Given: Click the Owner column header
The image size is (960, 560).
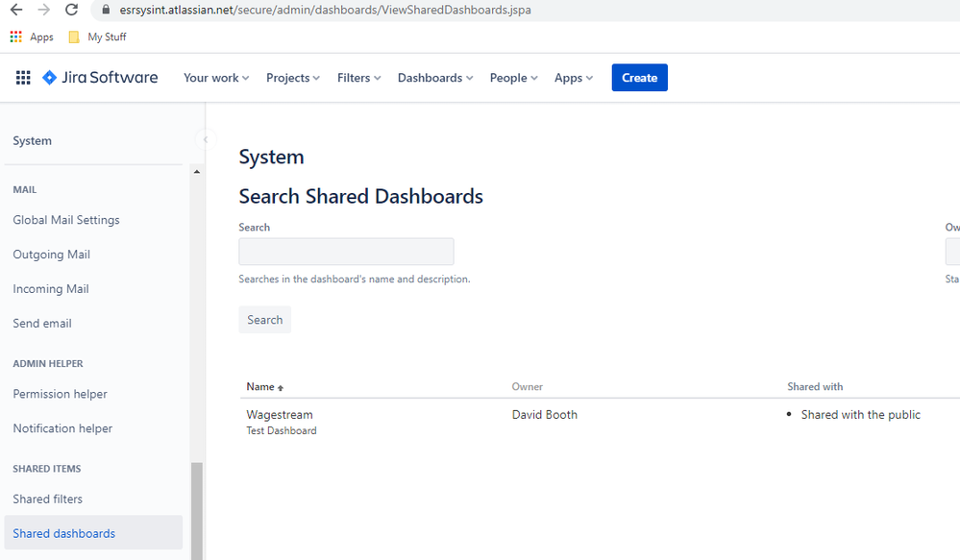Looking at the screenshot, I should pos(528,387).
